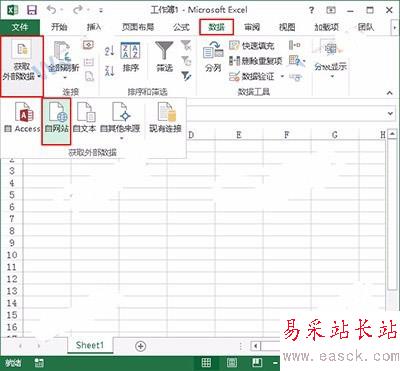Image resolution: width=400 pixels, height=371 pixels.
Task: Click zoom out minus button
Action: [275, 363]
